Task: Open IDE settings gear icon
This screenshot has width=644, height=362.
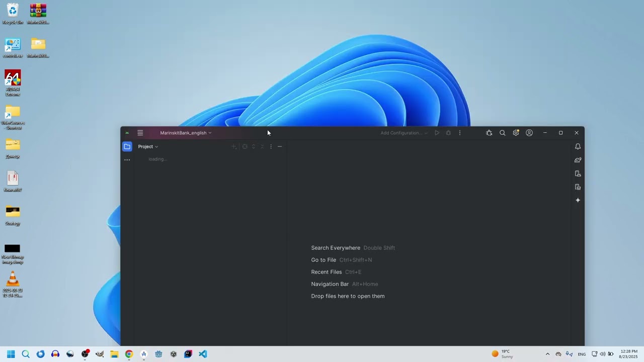Action: (x=516, y=133)
